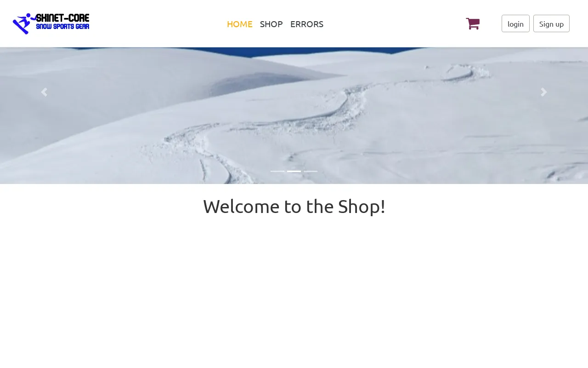
Task: Advance to the next carousel slide
Action: coord(544,92)
